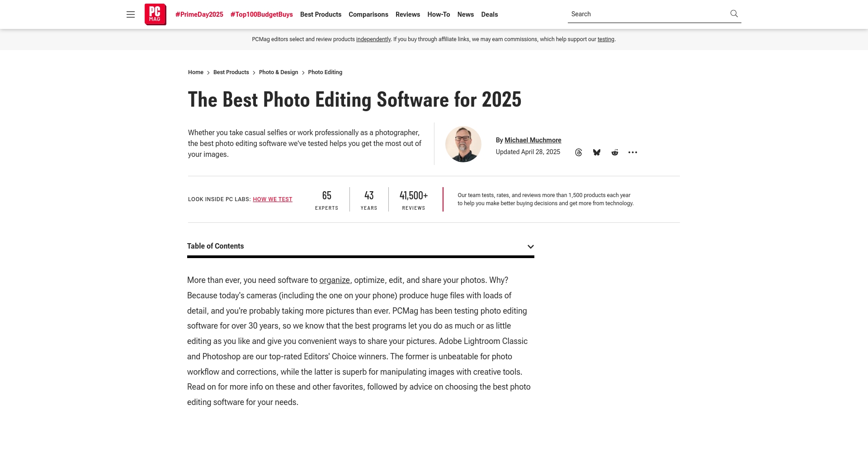Click the 'testing' link in disclaimer
This screenshot has height=452, width=868.
pyautogui.click(x=606, y=39)
